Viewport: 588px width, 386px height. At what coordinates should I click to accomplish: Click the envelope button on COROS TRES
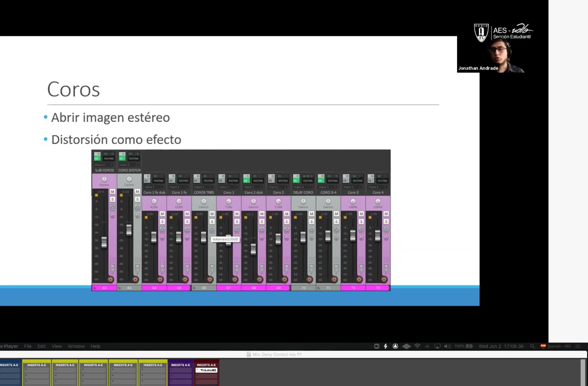[212, 229]
